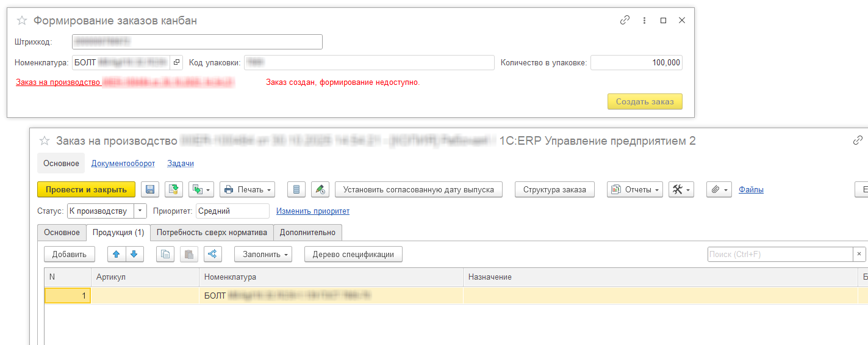Image resolution: width=868 pixels, height=345 pixels.
Task: Expand the Статус dropdown
Action: 140,211
